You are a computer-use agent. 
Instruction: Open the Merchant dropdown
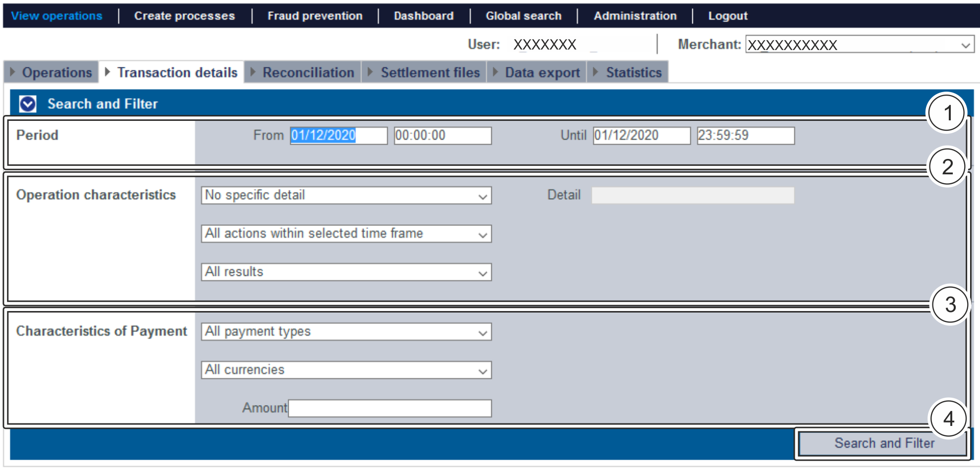[x=859, y=45]
